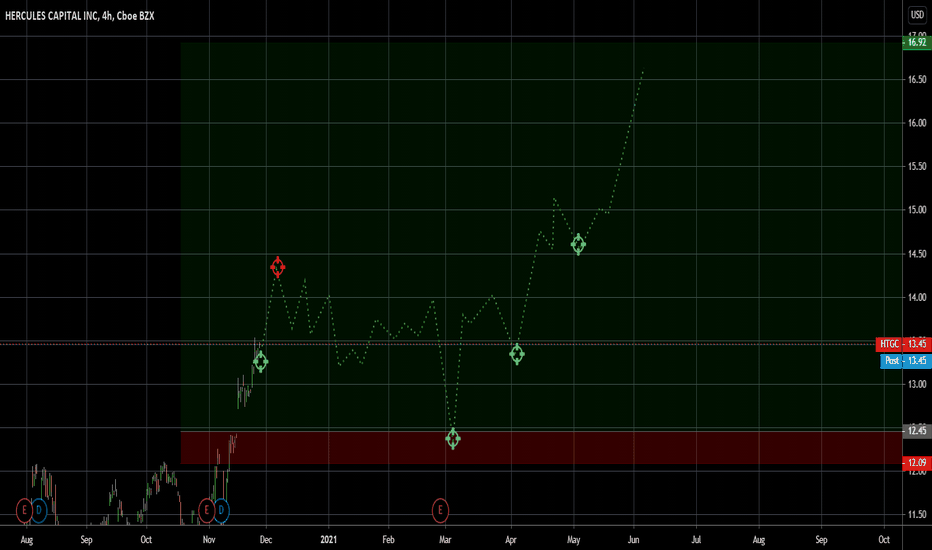Open the August dividend D marker
Viewport: 932px width, 550px height.
[39, 510]
